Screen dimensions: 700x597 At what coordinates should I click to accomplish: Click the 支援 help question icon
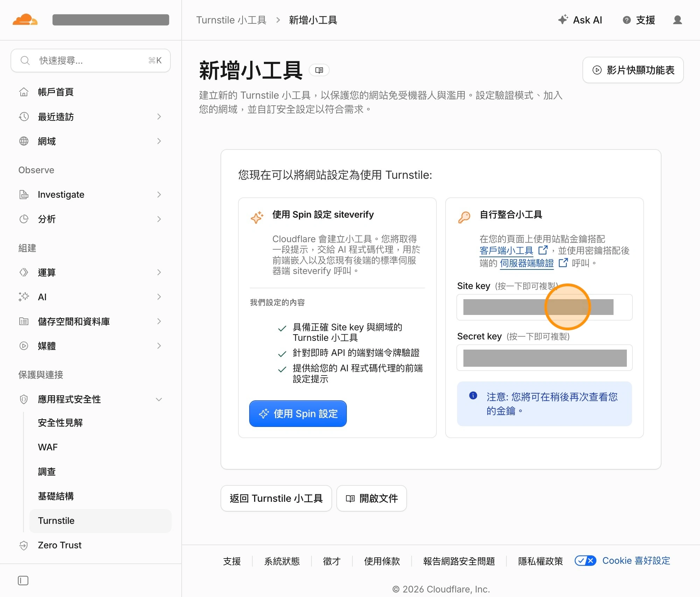tap(626, 20)
